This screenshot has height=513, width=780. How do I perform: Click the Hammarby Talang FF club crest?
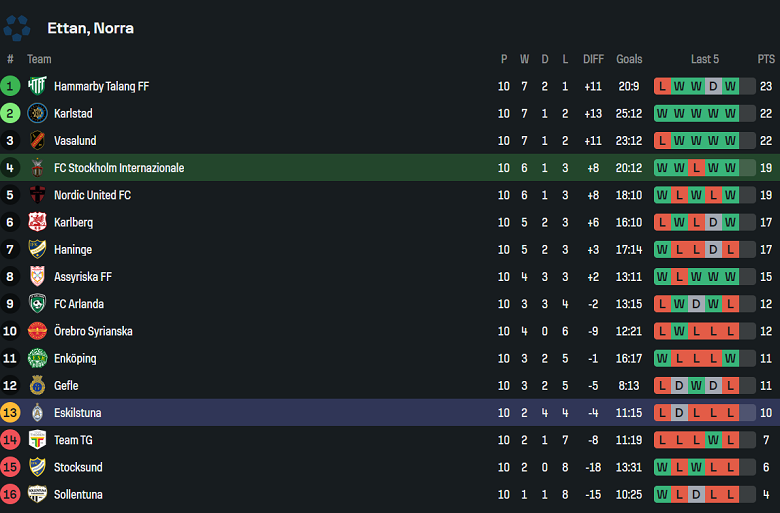click(37, 86)
